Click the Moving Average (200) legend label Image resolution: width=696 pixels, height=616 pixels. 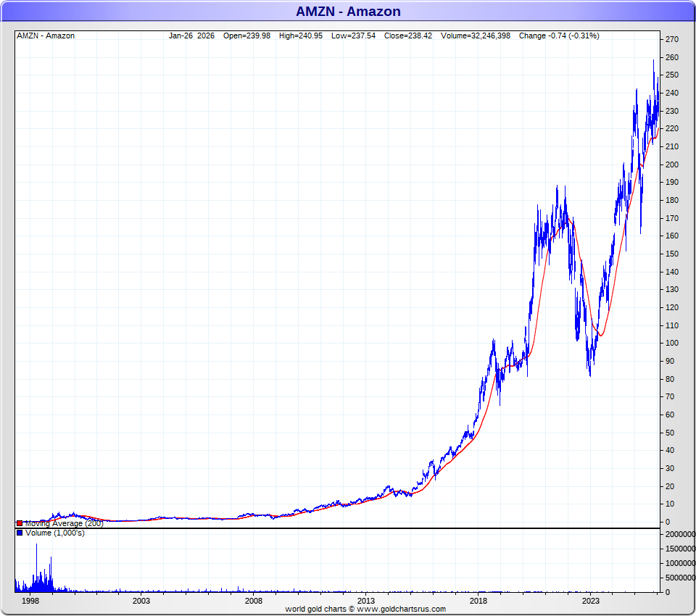[x=64, y=523]
